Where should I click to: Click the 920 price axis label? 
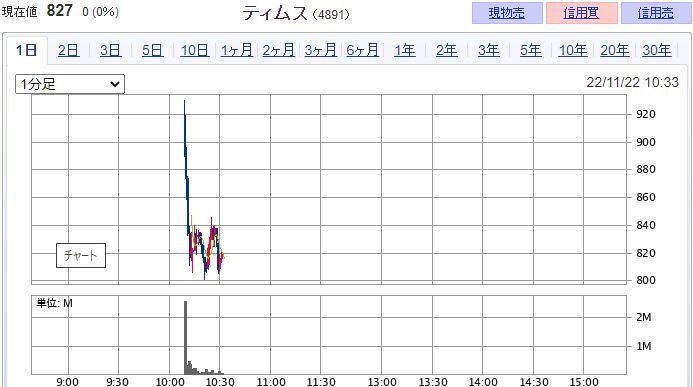click(x=645, y=114)
